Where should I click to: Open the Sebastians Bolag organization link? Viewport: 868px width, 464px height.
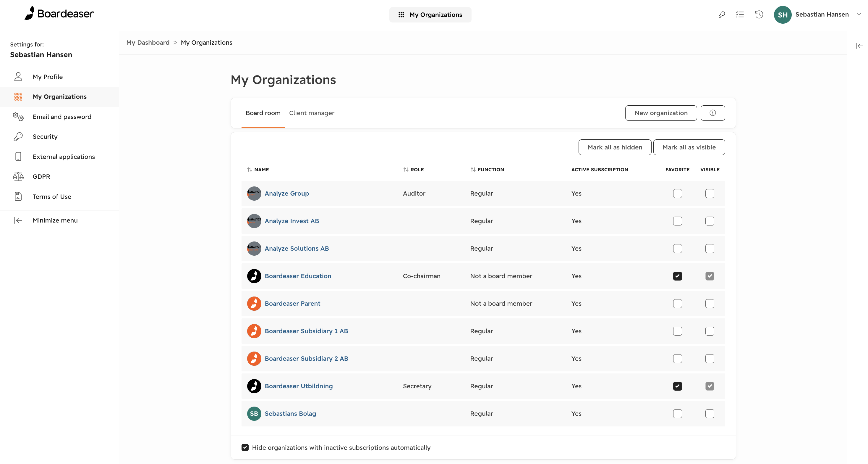290,414
